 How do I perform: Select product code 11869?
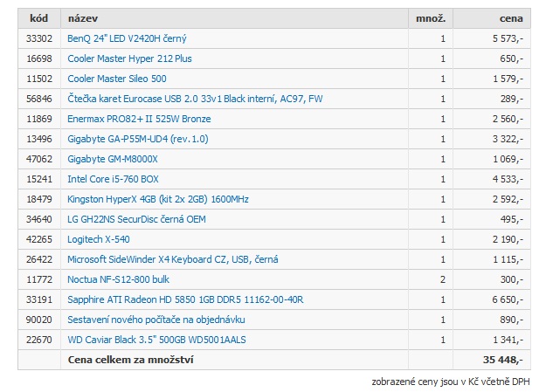pyautogui.click(x=39, y=119)
